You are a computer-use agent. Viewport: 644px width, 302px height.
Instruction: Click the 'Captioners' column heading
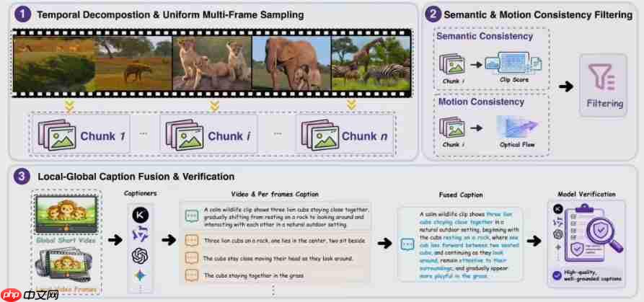click(141, 193)
